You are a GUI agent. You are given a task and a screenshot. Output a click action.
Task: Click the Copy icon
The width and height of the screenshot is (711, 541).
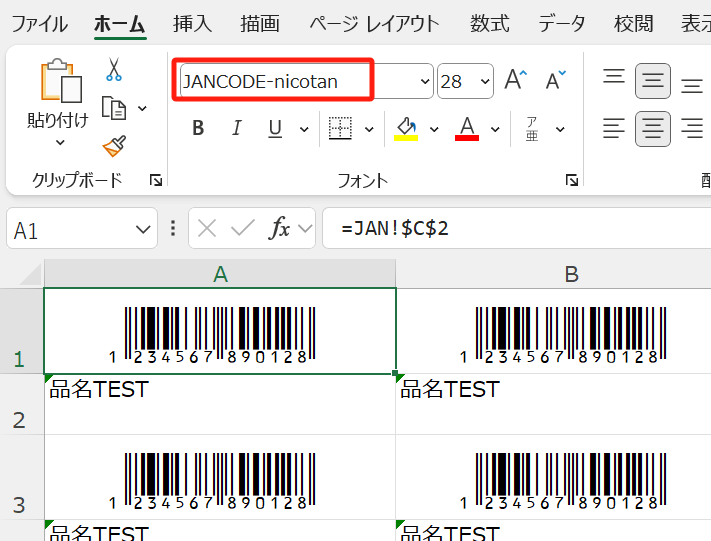click(x=114, y=108)
